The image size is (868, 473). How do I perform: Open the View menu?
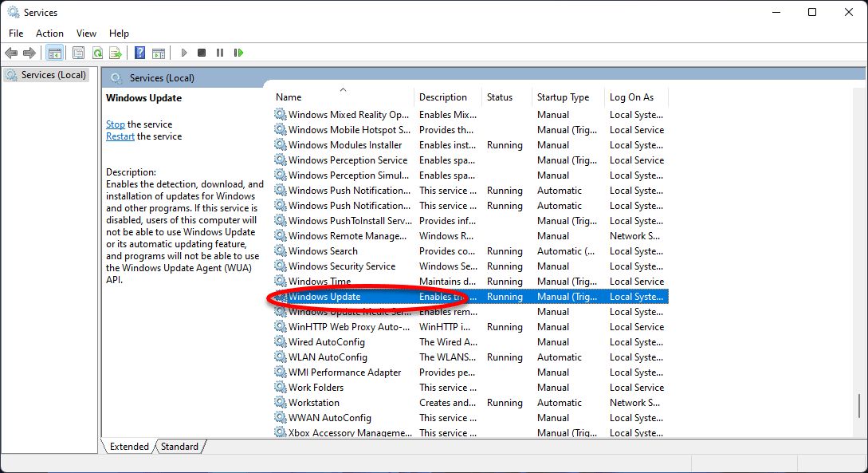[x=86, y=34]
